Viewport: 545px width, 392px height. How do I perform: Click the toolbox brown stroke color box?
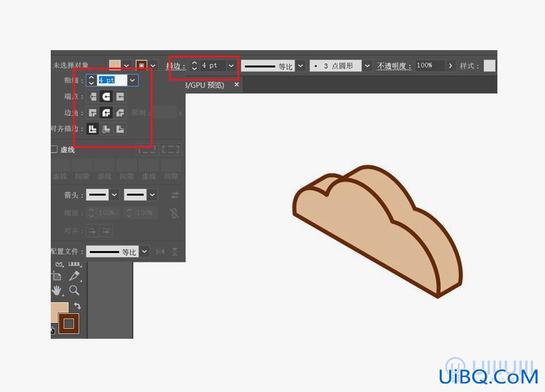point(68,324)
